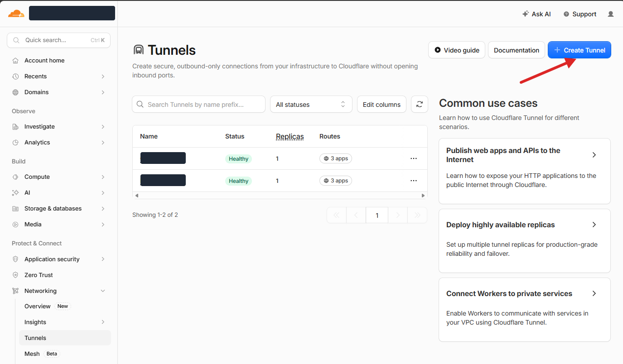Expand the Analytics chevron
The height and width of the screenshot is (364, 623).
tap(103, 143)
